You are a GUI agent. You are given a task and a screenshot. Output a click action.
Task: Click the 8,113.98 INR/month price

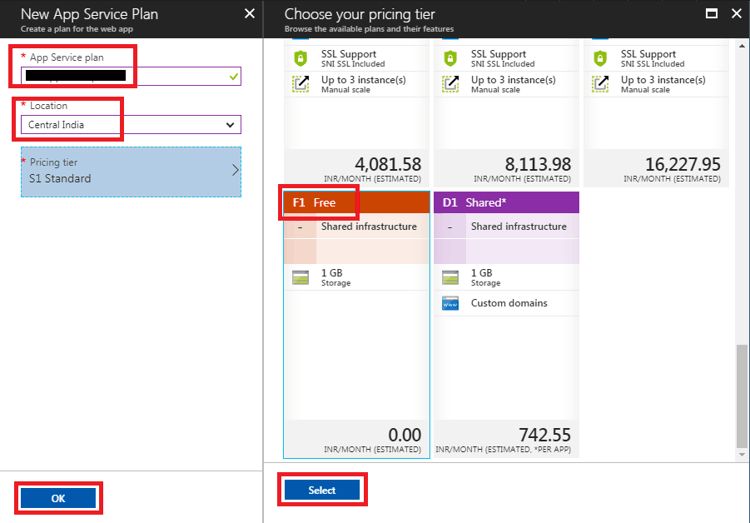pyautogui.click(x=538, y=164)
